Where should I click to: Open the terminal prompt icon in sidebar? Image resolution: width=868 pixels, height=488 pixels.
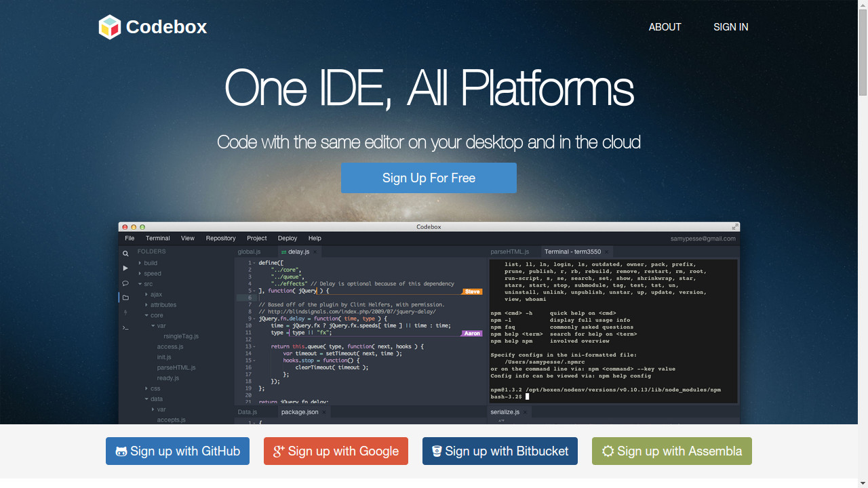coord(125,327)
